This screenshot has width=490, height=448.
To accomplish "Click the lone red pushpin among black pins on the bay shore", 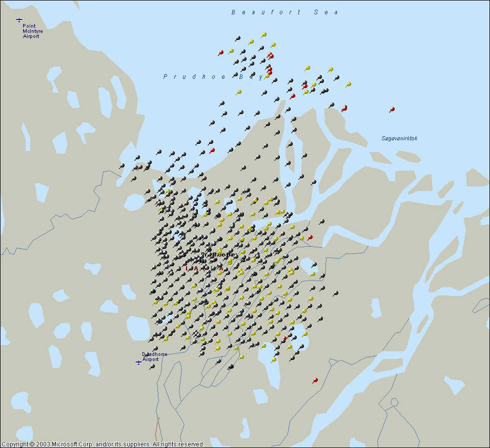I will (212, 151).
